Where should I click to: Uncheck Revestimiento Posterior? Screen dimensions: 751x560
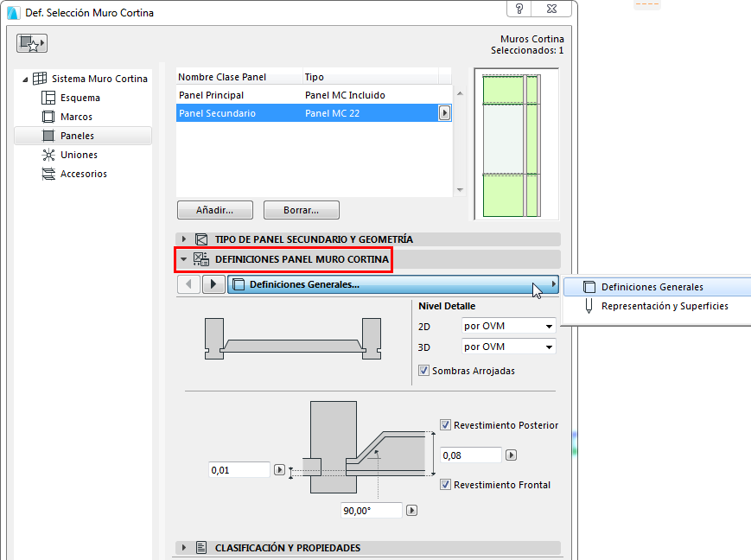click(x=446, y=425)
